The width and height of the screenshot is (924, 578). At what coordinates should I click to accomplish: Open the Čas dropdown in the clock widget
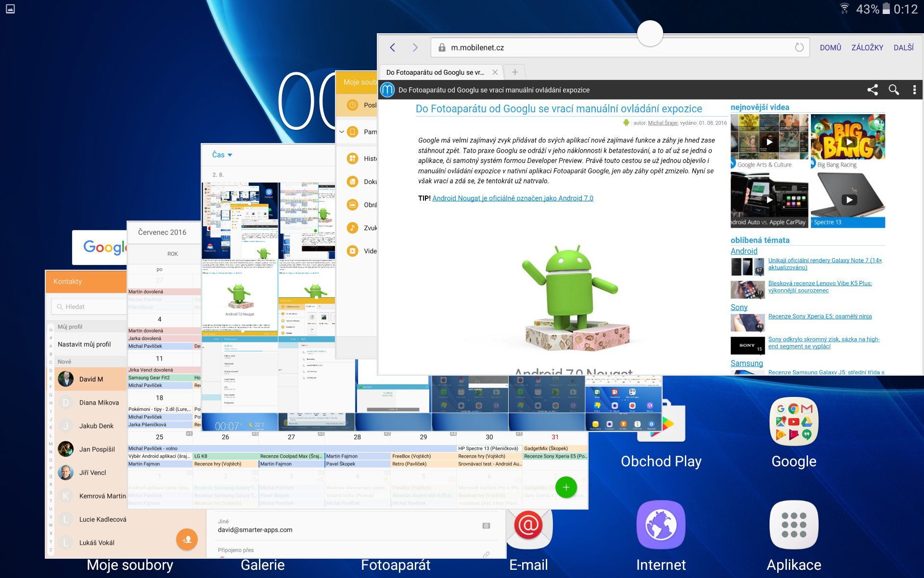222,155
